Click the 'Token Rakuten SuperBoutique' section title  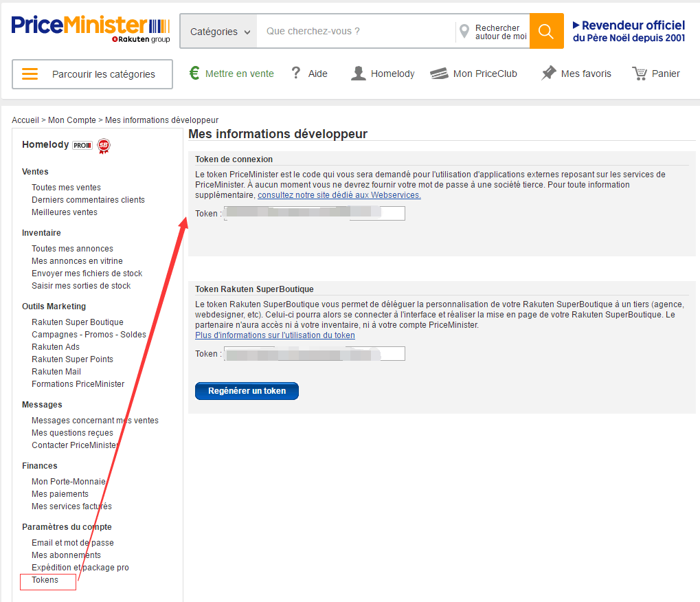[x=254, y=289]
